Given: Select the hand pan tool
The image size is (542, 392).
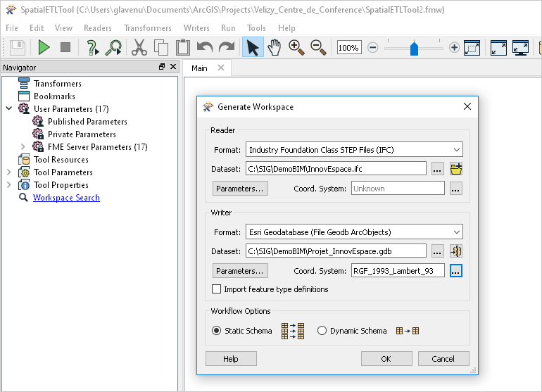Looking at the screenshot, I should [x=274, y=47].
